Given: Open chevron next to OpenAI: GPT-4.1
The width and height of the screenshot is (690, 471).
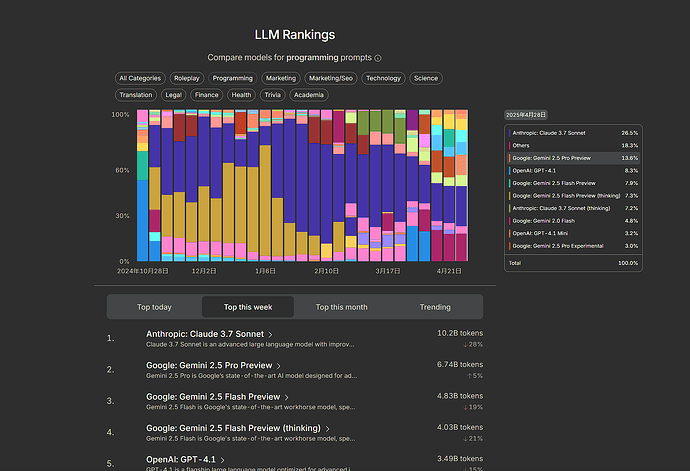Looking at the screenshot, I should pos(222,460).
